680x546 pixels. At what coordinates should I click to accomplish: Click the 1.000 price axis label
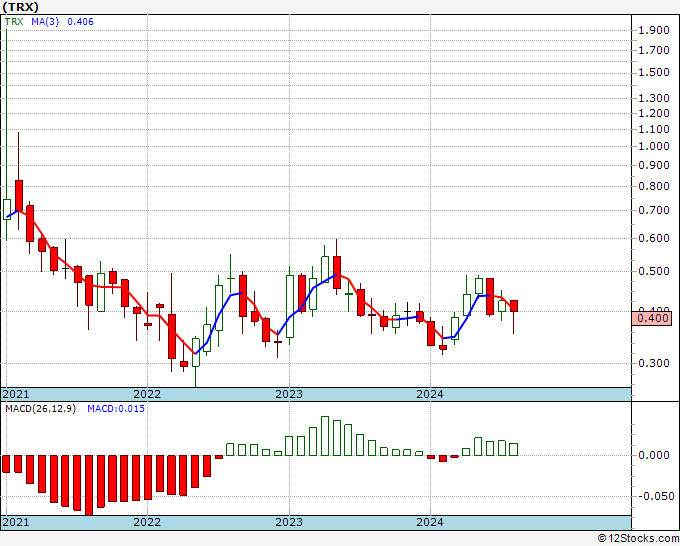coord(654,146)
